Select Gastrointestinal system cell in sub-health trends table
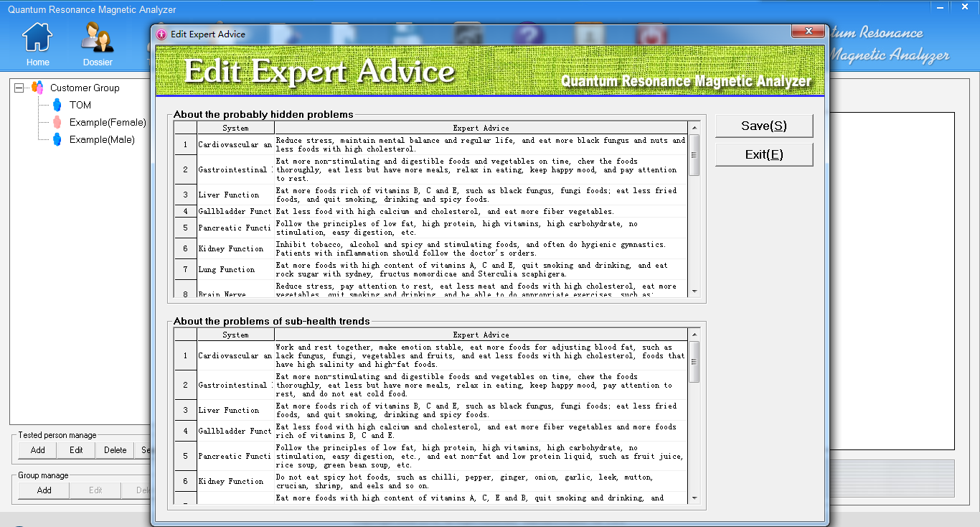Viewport: 980px width, 527px height. pos(235,385)
